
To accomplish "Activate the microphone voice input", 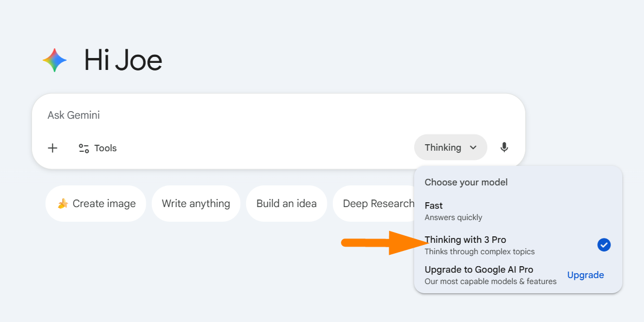I will [504, 147].
